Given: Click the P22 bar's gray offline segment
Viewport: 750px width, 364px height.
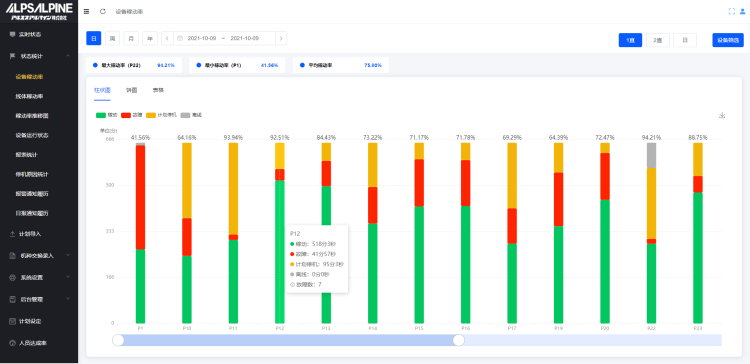Looking at the screenshot, I should pos(651,155).
